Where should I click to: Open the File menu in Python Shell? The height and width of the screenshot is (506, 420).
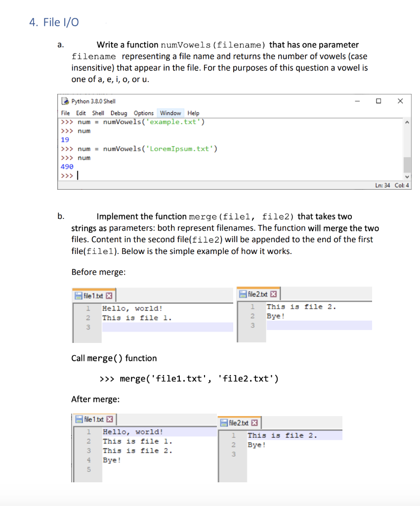point(65,113)
